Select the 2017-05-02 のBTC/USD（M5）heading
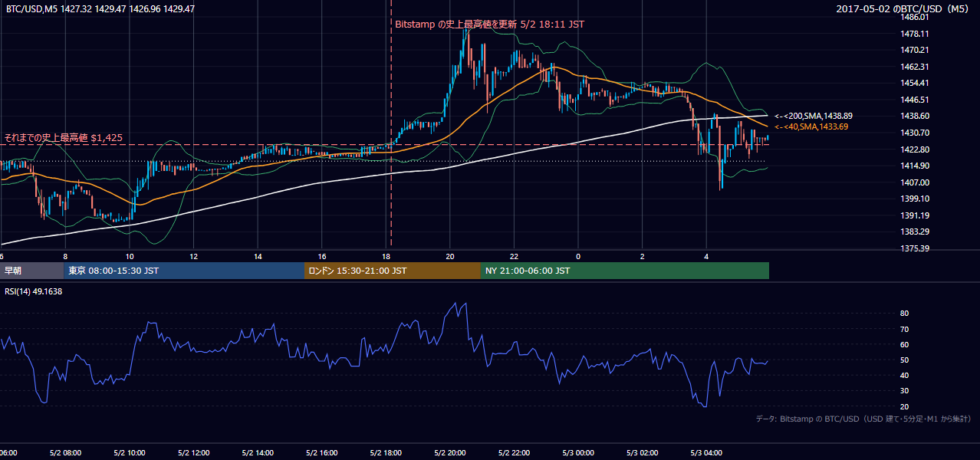This screenshot has height=460, width=980. 904,8
